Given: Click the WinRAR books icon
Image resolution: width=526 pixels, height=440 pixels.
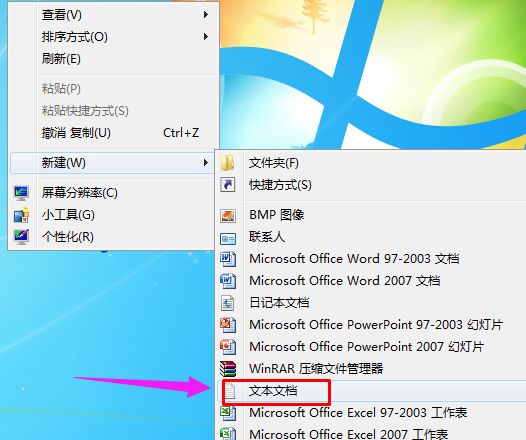Looking at the screenshot, I should click(x=228, y=369).
